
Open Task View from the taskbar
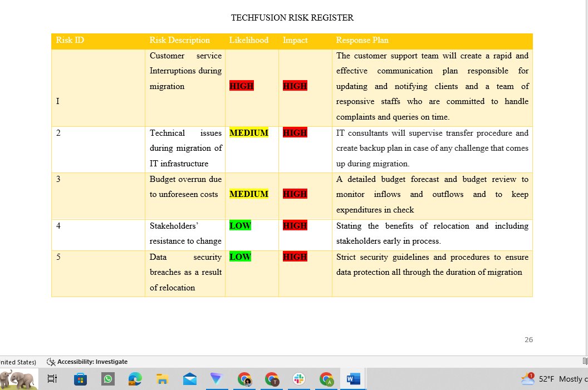[52, 379]
